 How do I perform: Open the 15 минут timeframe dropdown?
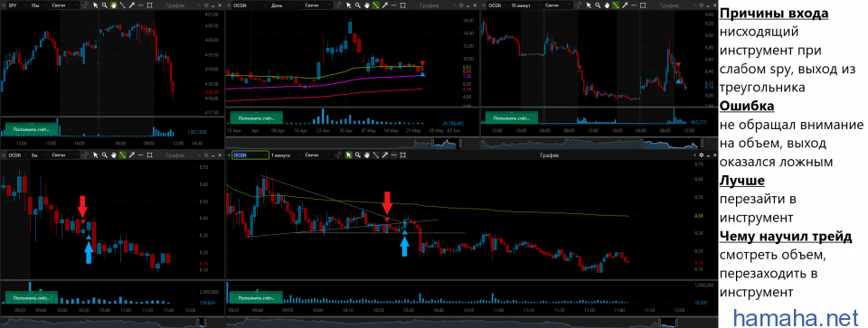tap(525, 5)
